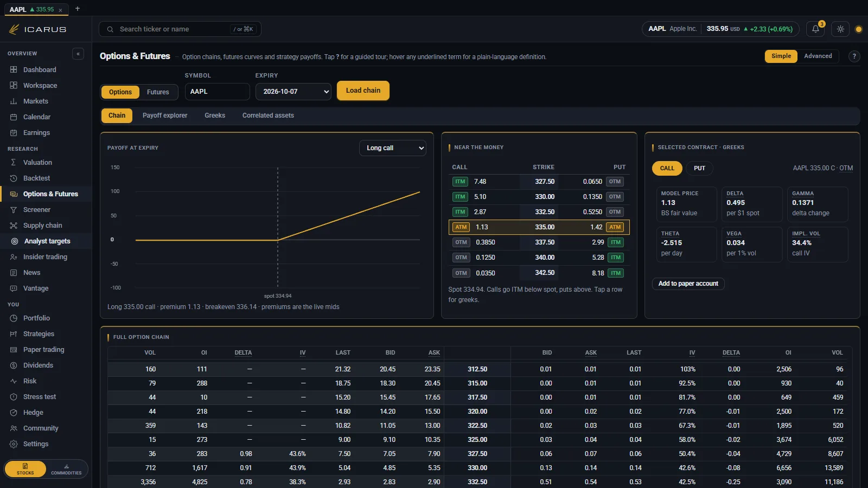
Task: Show PUT greeks for selected contract
Action: pyautogui.click(x=699, y=169)
